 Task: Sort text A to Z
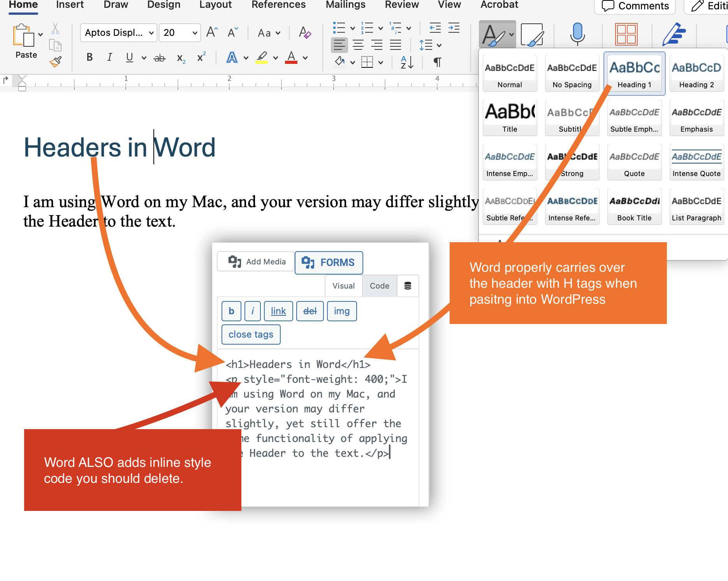(407, 62)
